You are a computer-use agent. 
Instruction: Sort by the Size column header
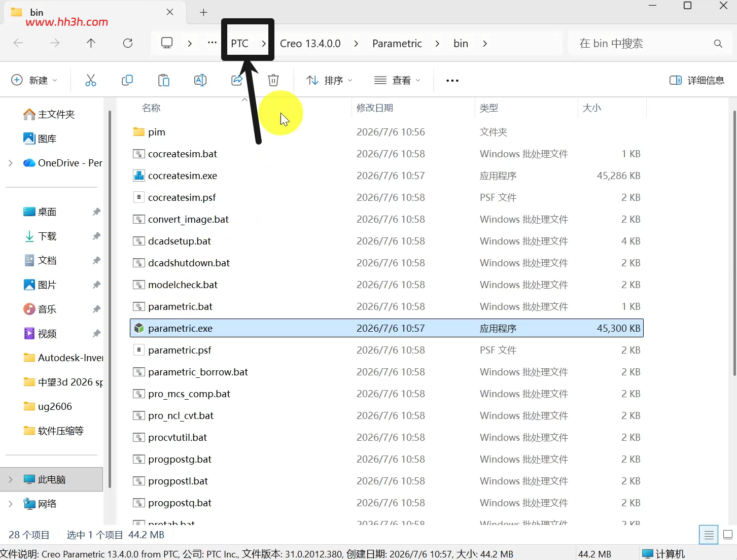coord(592,108)
